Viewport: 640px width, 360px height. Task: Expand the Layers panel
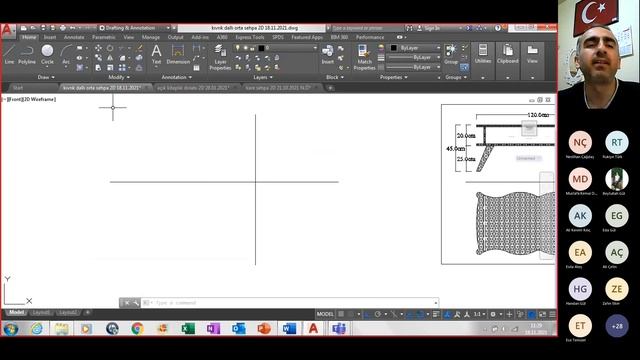pos(262,77)
